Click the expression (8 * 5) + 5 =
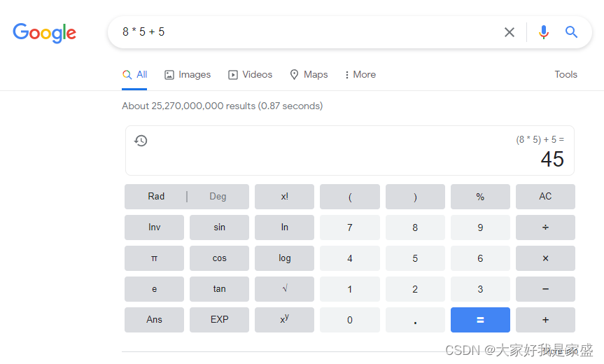This screenshot has height=364, width=604. click(x=540, y=139)
